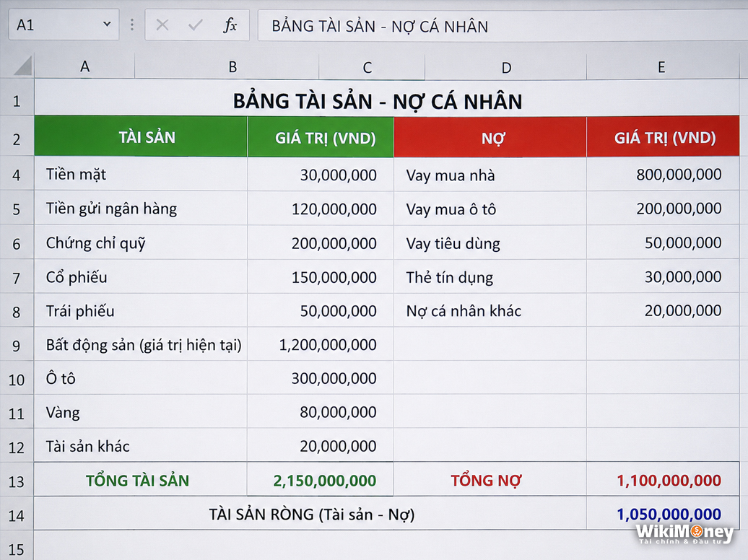This screenshot has height=560, width=748.
Task: Select row 12 header
Action: point(17,447)
